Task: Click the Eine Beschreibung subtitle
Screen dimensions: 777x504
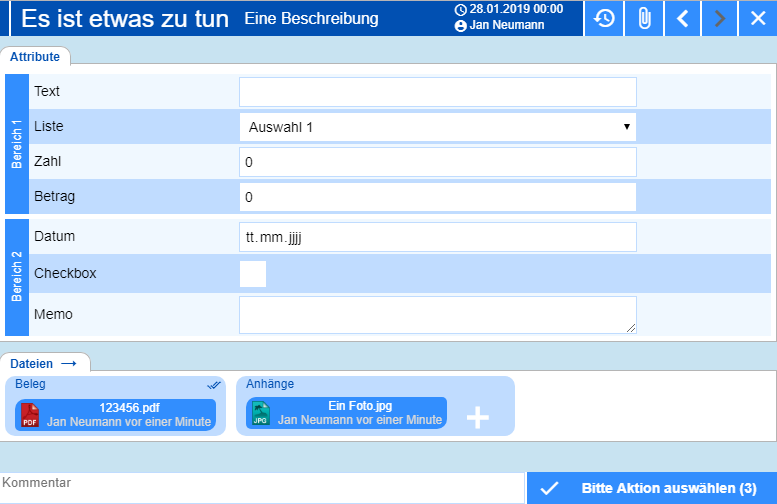Action: point(311,19)
